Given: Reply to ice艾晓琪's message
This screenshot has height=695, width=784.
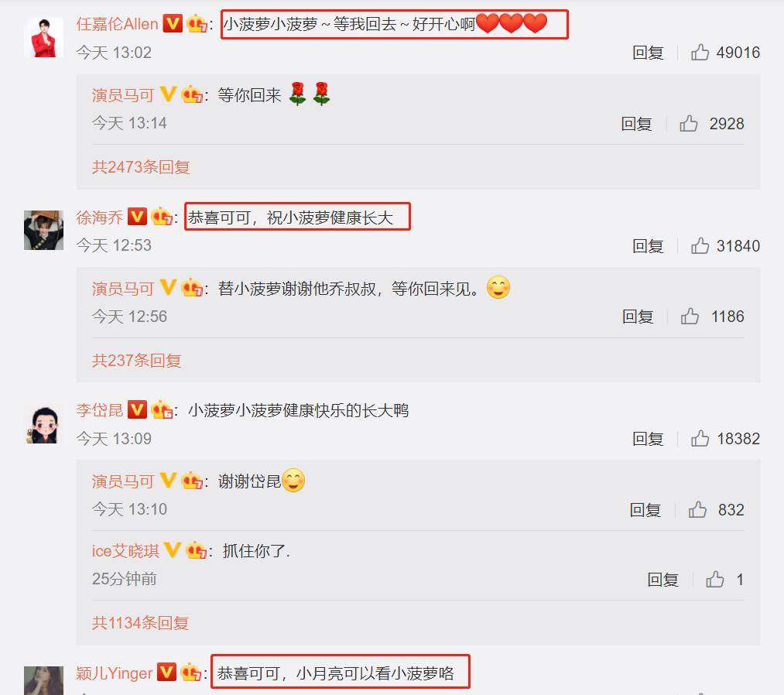Looking at the screenshot, I should [663, 580].
